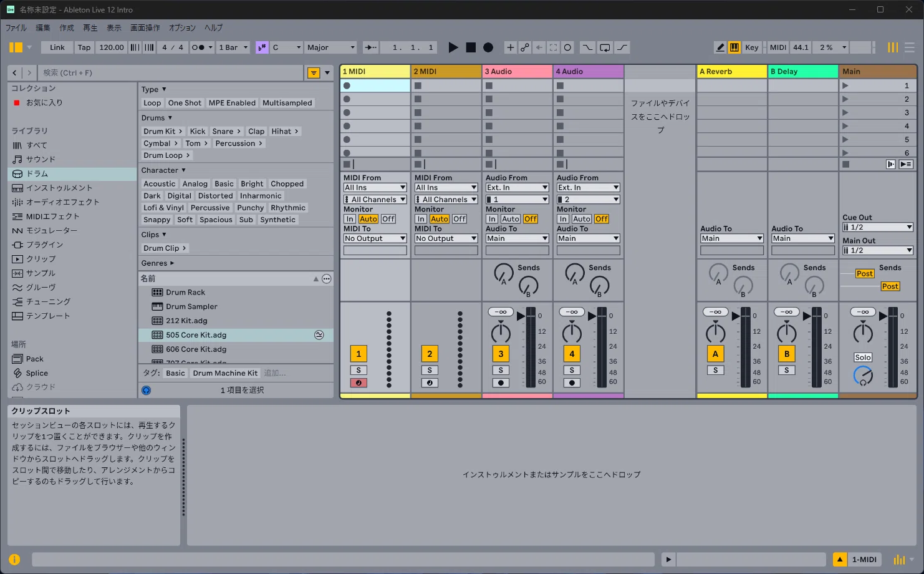924x574 pixels.
Task: Toggle Post button for Send A in Main
Action: click(864, 273)
